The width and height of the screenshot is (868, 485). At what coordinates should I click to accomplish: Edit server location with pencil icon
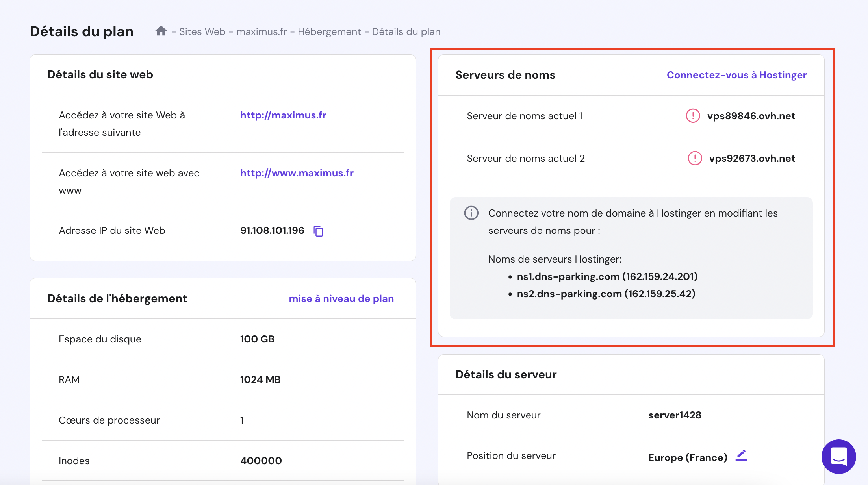741,455
